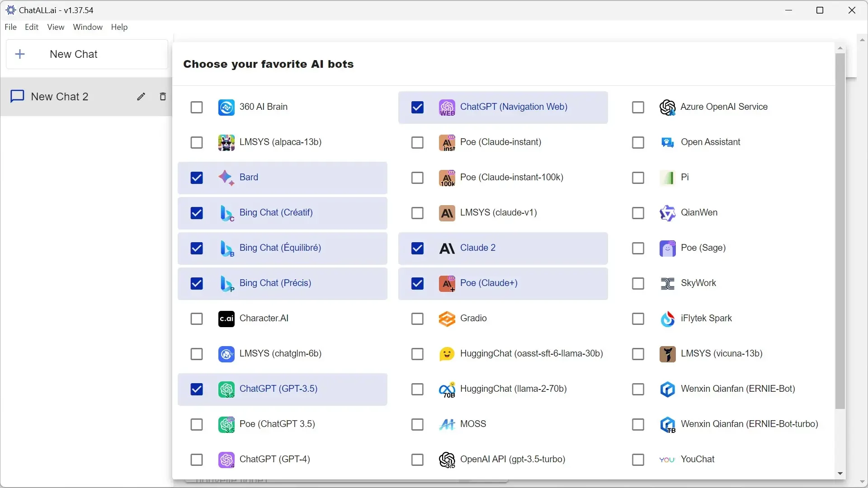The height and width of the screenshot is (488, 868).
Task: Select the New Chat 2 conversation
Action: 86,97
